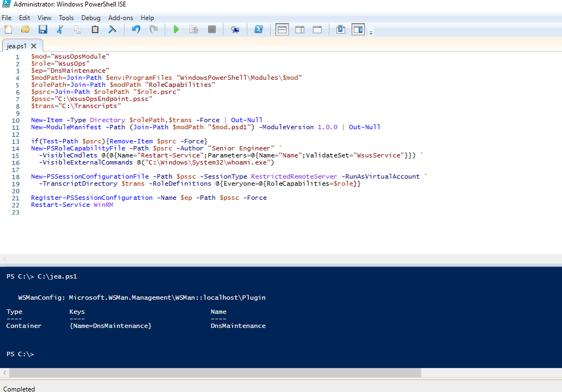Cut the selection with the scissors icon
This screenshot has width=562, height=392.
[x=60, y=29]
